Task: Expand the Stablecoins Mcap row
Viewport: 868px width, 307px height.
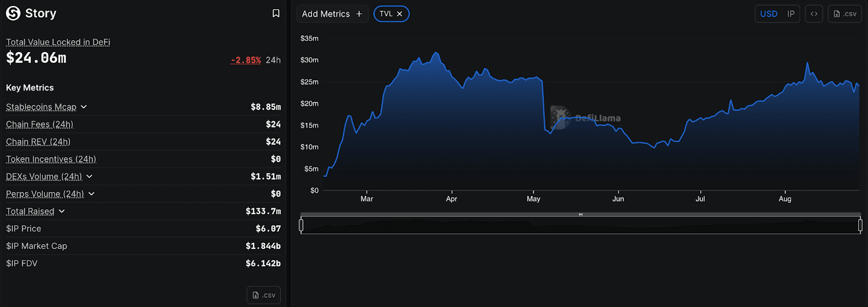Action: [x=84, y=107]
